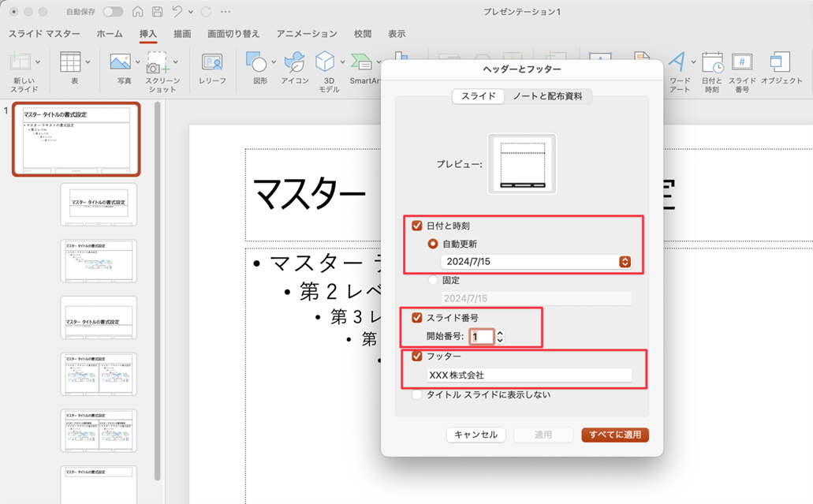Click the WordArt (ワードアート) icon

click(x=677, y=62)
